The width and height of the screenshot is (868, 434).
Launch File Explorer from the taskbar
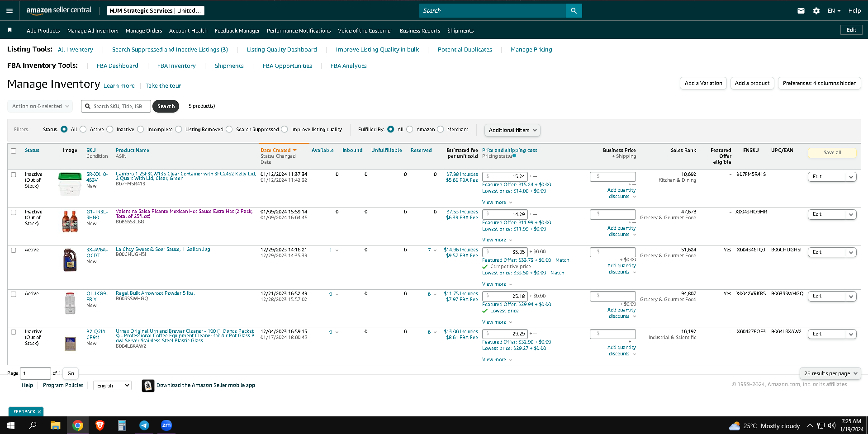point(55,425)
